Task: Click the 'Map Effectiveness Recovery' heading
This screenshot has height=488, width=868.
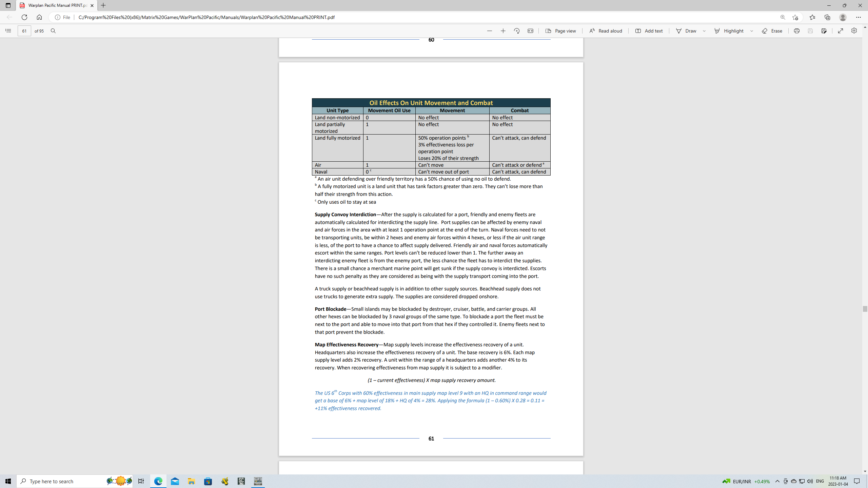Action: click(347, 345)
